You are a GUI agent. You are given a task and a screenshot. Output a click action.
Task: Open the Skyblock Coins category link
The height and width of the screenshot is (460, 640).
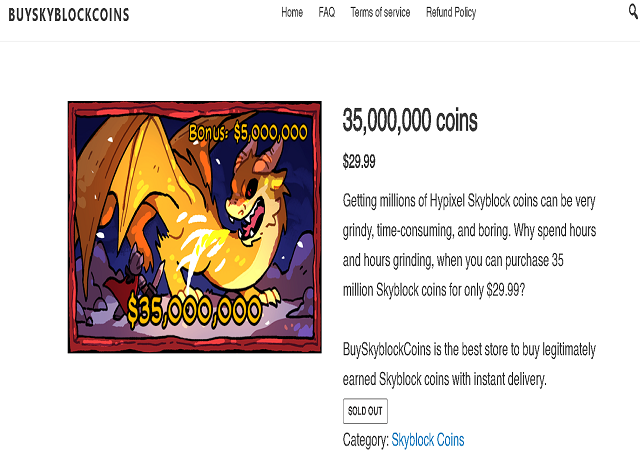[x=428, y=440]
